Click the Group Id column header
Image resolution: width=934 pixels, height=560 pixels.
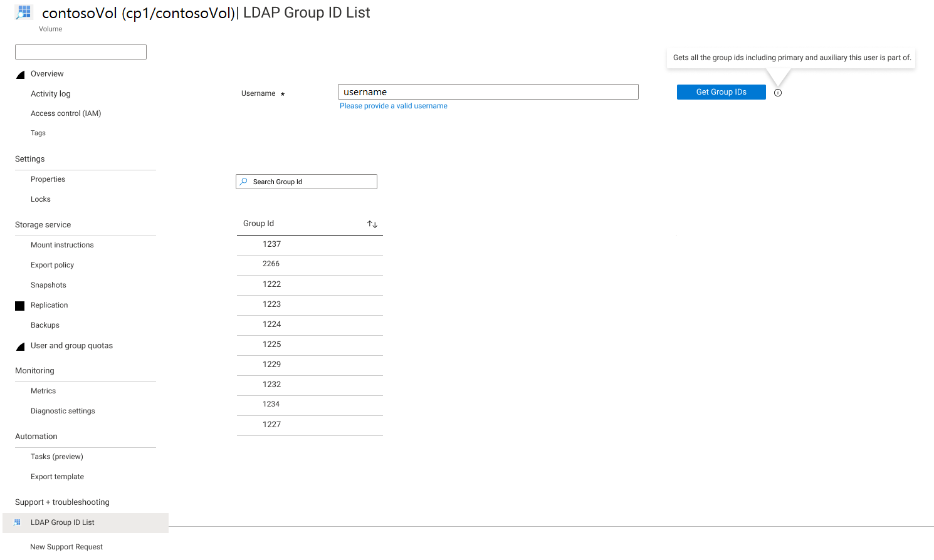[258, 224]
